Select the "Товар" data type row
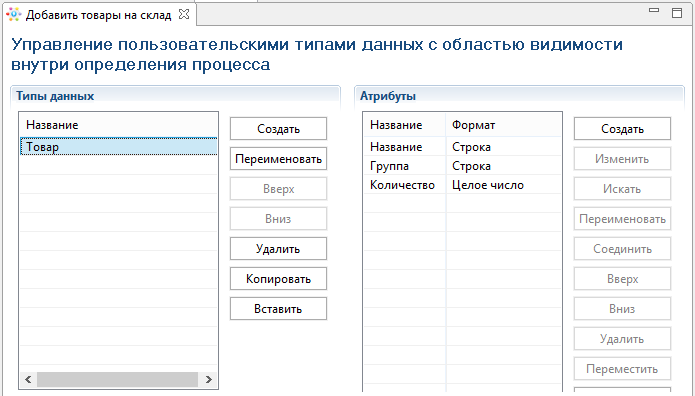Viewport: 695px width, 396px height. pos(119,146)
